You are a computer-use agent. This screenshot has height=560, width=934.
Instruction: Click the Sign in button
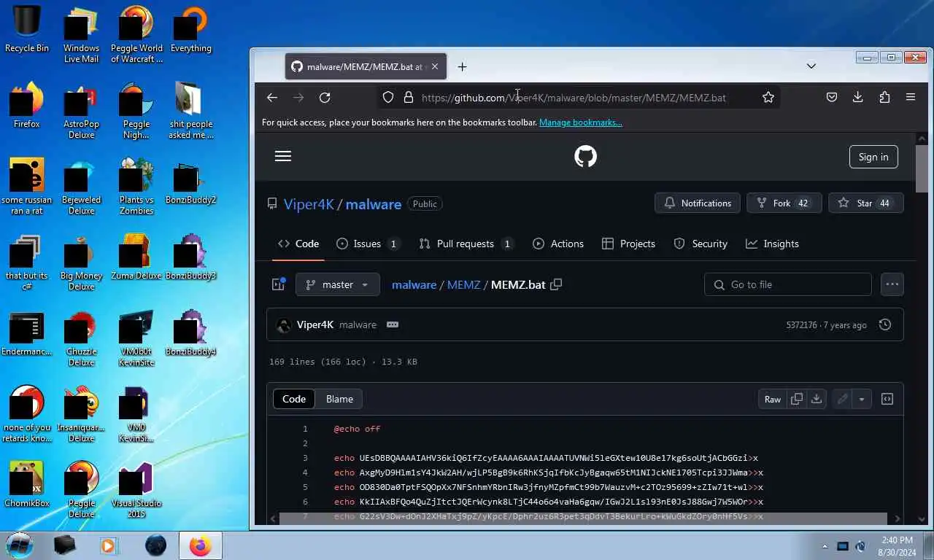[873, 157]
